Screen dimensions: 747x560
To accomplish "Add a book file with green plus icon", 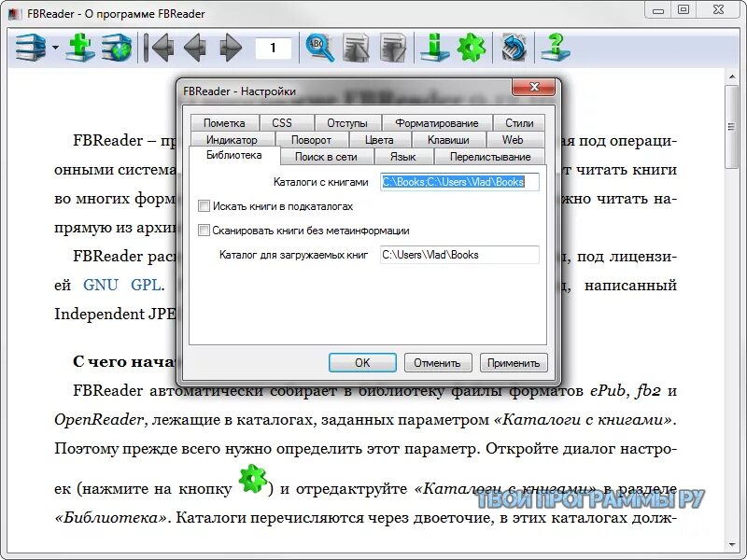I will [x=80, y=47].
